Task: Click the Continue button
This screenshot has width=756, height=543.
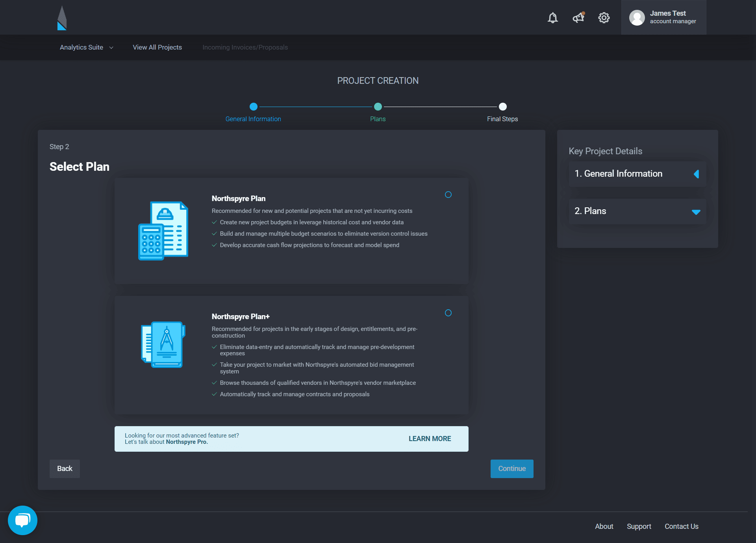Action: pyautogui.click(x=512, y=469)
